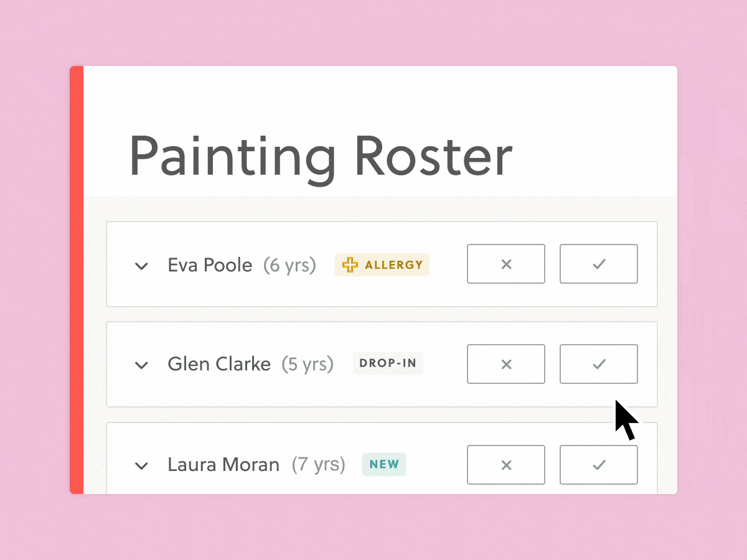Click the red accent bar
Viewport: 747px width, 560px height.
[77, 280]
